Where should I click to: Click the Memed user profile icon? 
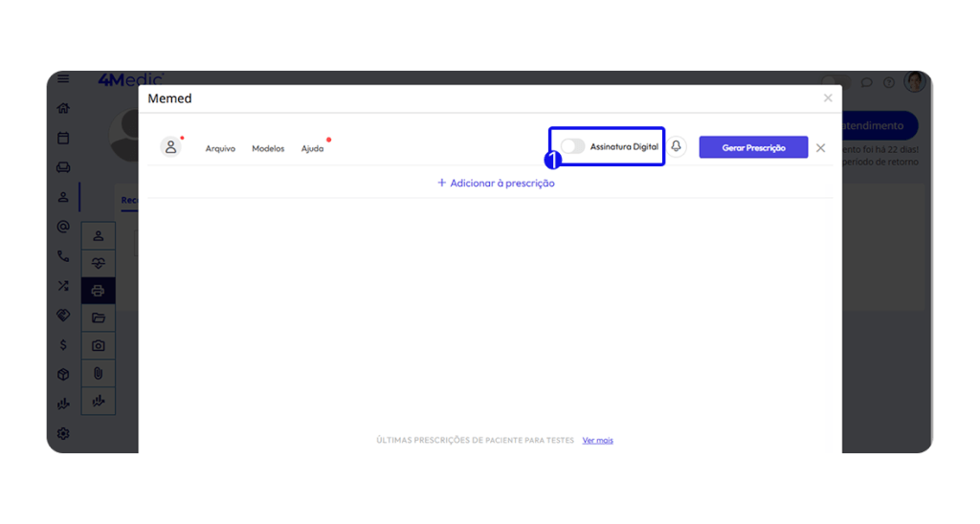[171, 147]
